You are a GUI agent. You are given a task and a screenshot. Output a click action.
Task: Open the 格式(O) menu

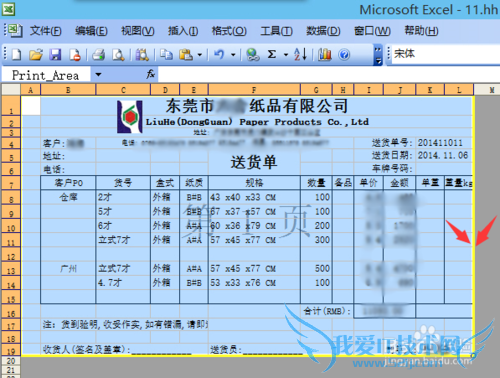pos(229,31)
